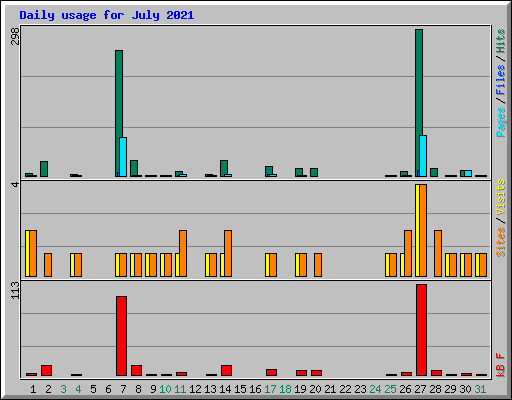Click the green hits bar for day 20

(x=314, y=172)
